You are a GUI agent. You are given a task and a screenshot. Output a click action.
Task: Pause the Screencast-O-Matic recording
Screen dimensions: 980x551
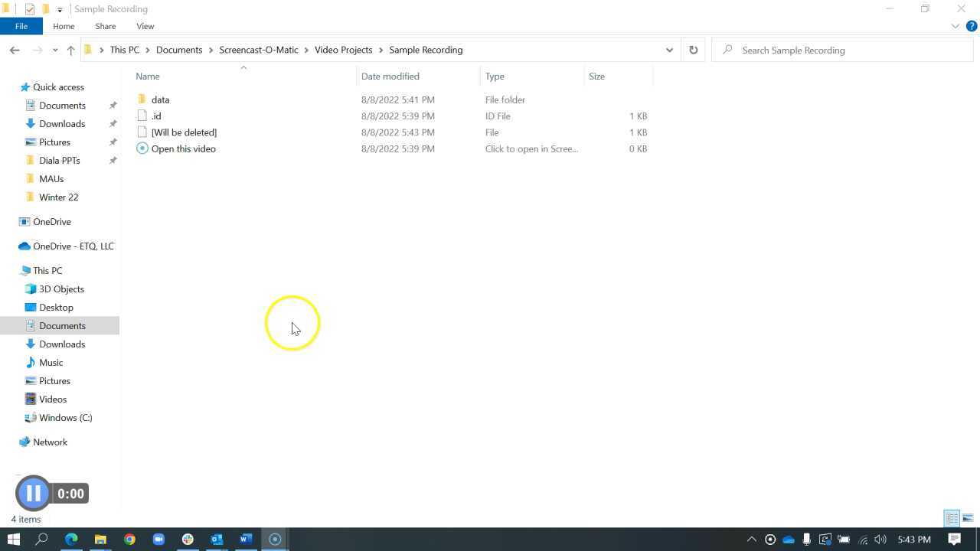tap(33, 493)
